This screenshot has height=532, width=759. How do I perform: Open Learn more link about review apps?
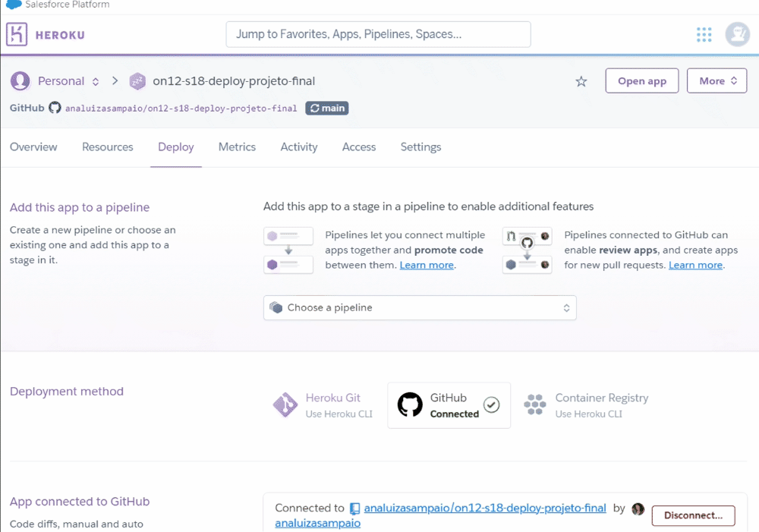pyautogui.click(x=695, y=266)
